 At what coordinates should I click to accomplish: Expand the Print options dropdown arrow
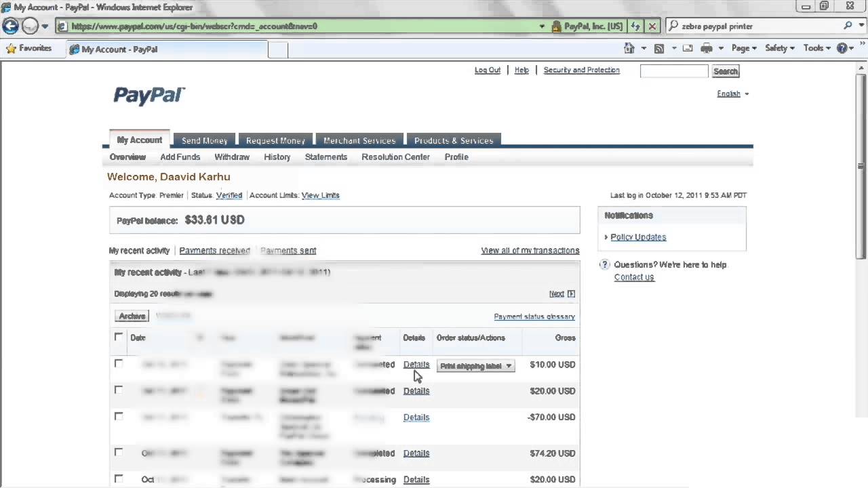pos(720,48)
